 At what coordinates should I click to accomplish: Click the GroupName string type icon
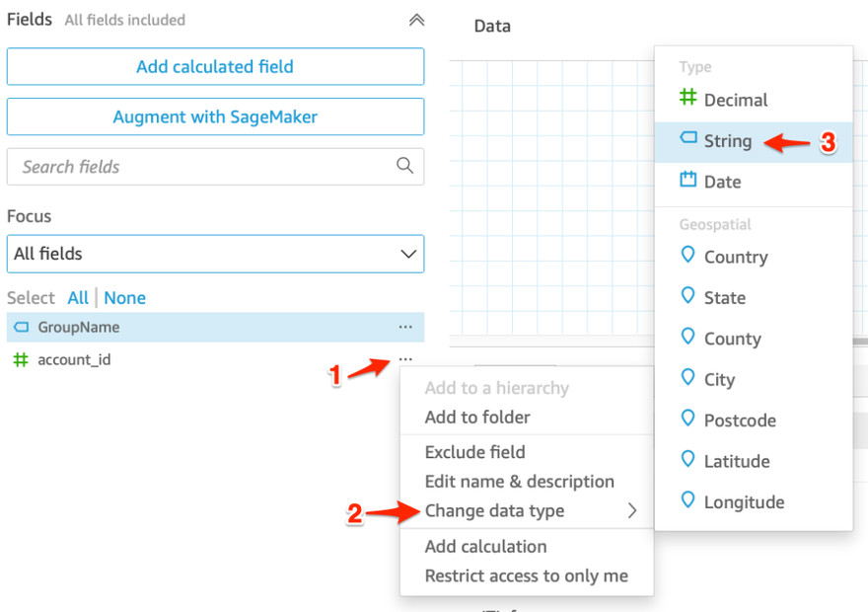click(x=21, y=327)
